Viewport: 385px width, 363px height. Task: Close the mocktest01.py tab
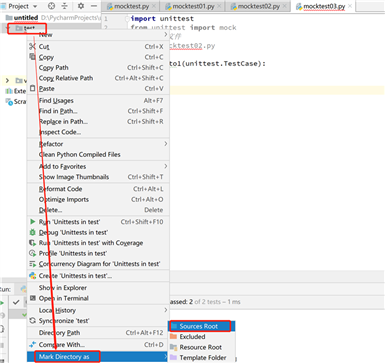[x=219, y=6]
